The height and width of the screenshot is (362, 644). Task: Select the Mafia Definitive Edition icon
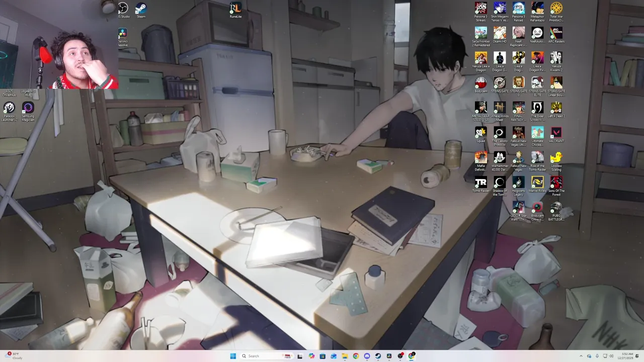[x=481, y=161]
